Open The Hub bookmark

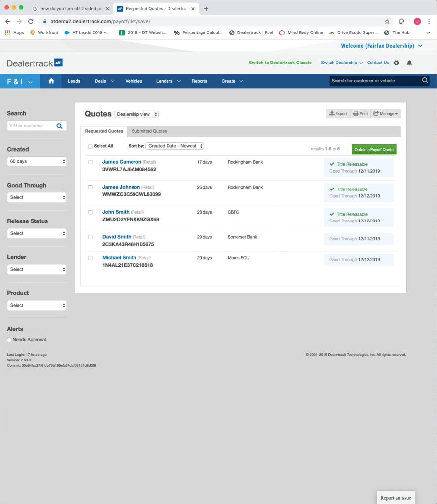(x=397, y=33)
